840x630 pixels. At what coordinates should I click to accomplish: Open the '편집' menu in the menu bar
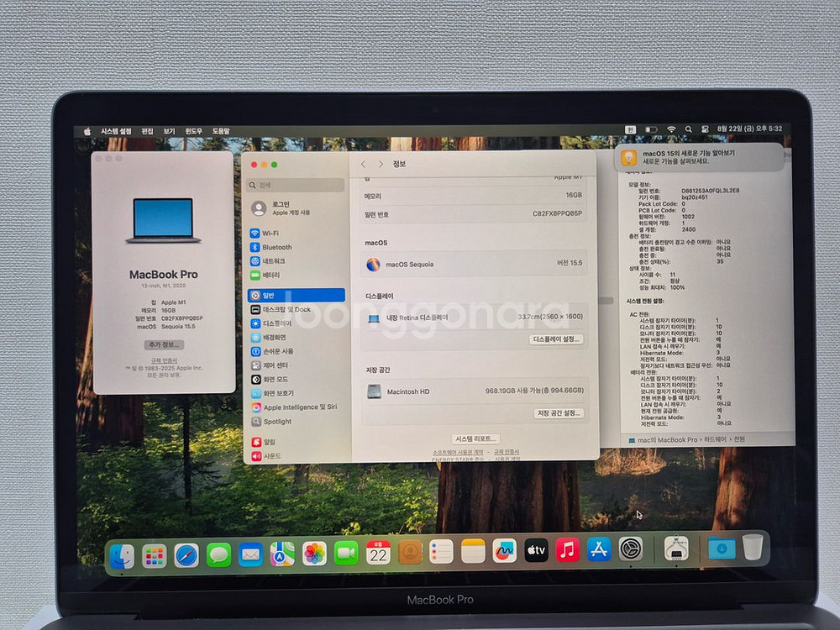tap(147, 131)
